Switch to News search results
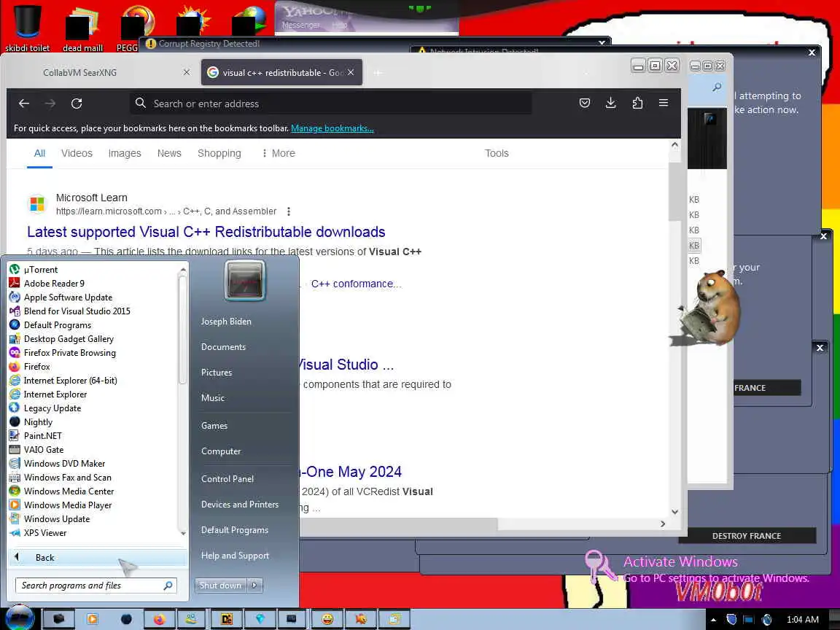This screenshot has height=630, width=840. tap(169, 154)
